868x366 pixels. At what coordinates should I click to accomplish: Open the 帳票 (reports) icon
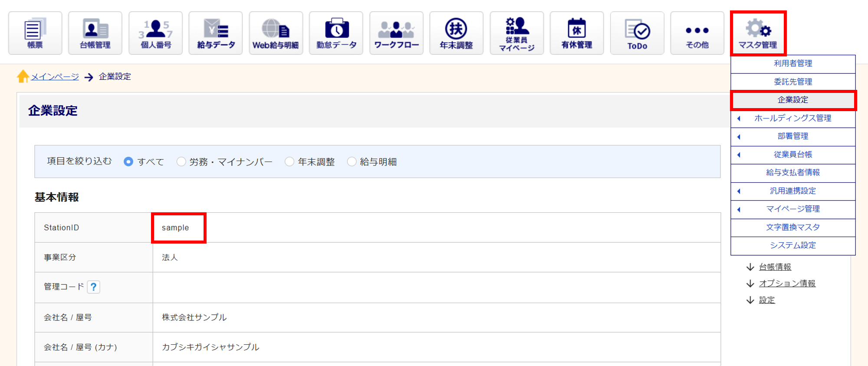(35, 33)
